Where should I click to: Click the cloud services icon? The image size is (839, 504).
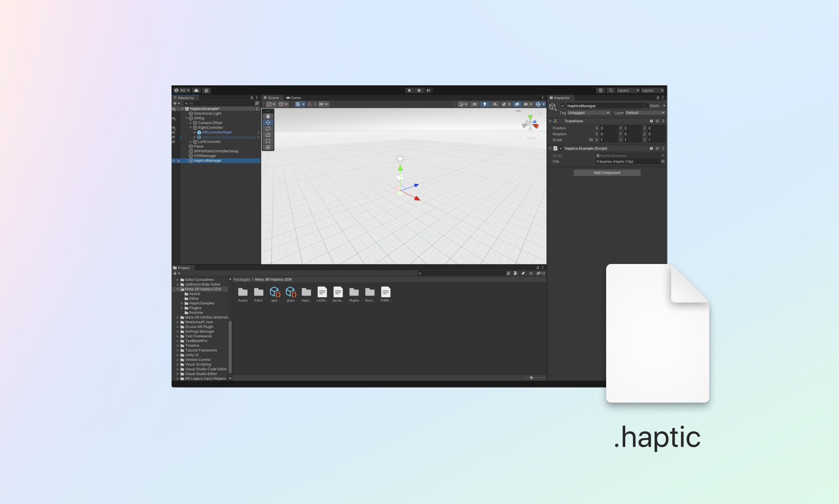point(196,90)
